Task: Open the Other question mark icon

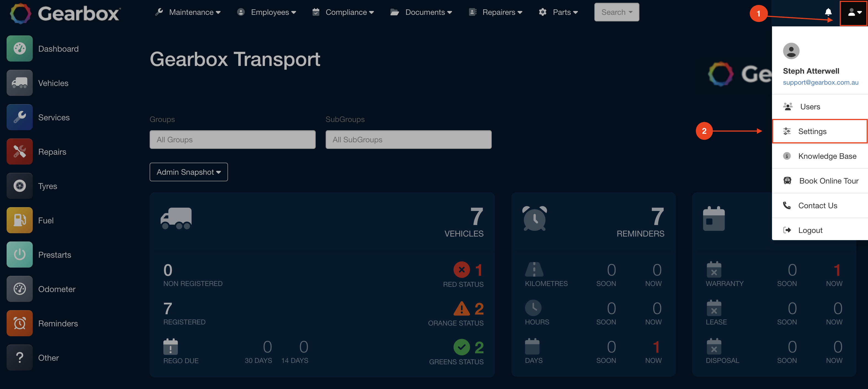Action: pyautogui.click(x=20, y=357)
